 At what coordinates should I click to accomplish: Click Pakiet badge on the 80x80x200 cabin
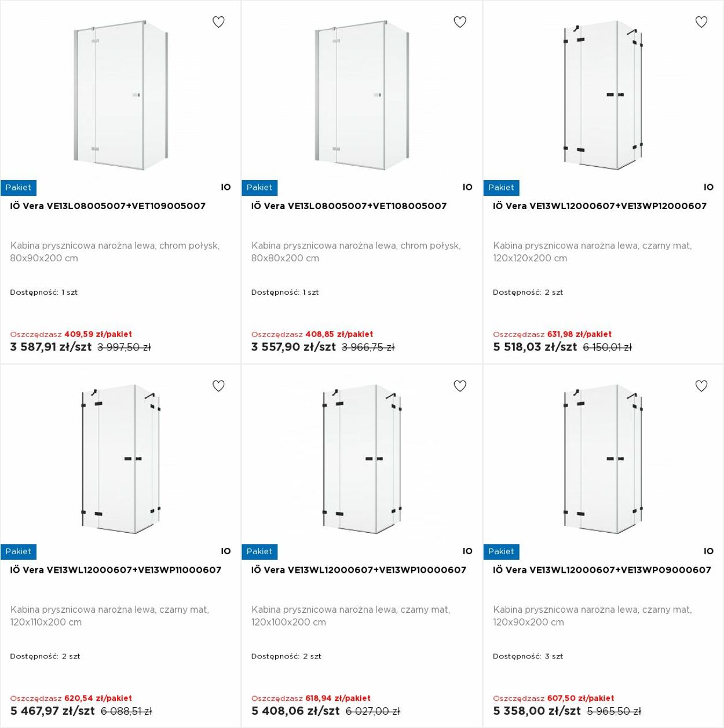pyautogui.click(x=259, y=188)
